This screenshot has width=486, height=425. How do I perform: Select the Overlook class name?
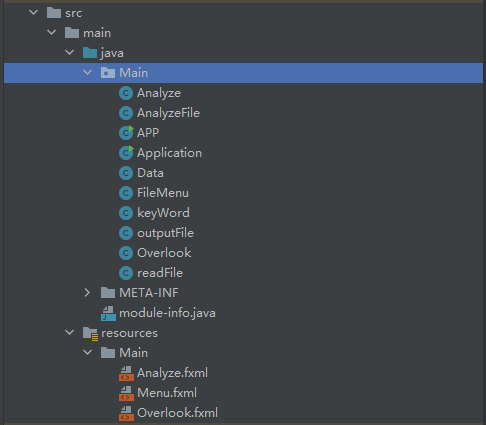click(164, 253)
